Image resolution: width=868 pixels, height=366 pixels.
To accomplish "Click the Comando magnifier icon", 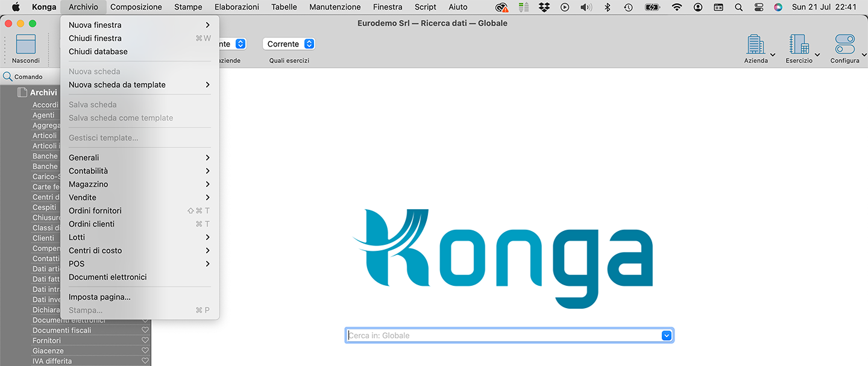I will [8, 77].
